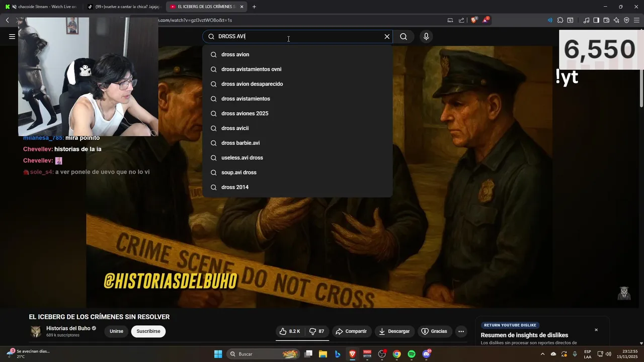Open the music note media control icon
This screenshot has width=644, height=362.
tap(586, 20)
